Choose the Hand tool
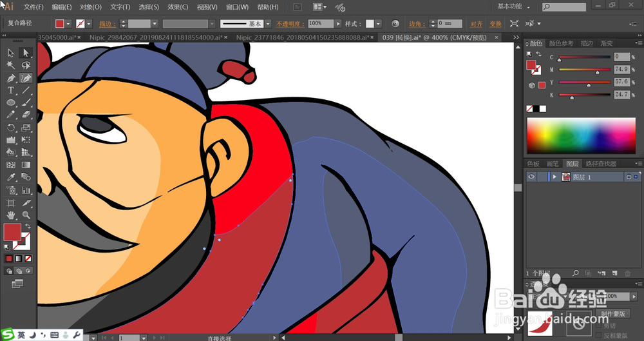Screen dimensions: 644x341 tap(11, 215)
